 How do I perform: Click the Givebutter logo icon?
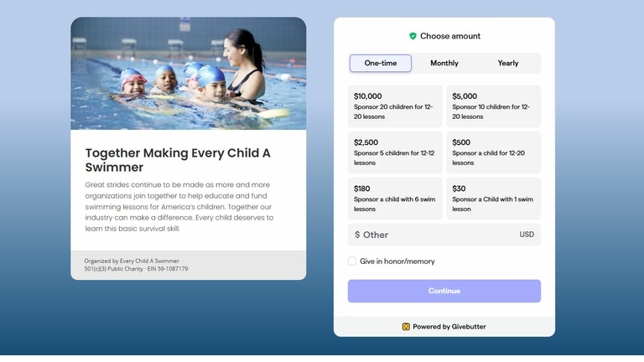tap(406, 327)
